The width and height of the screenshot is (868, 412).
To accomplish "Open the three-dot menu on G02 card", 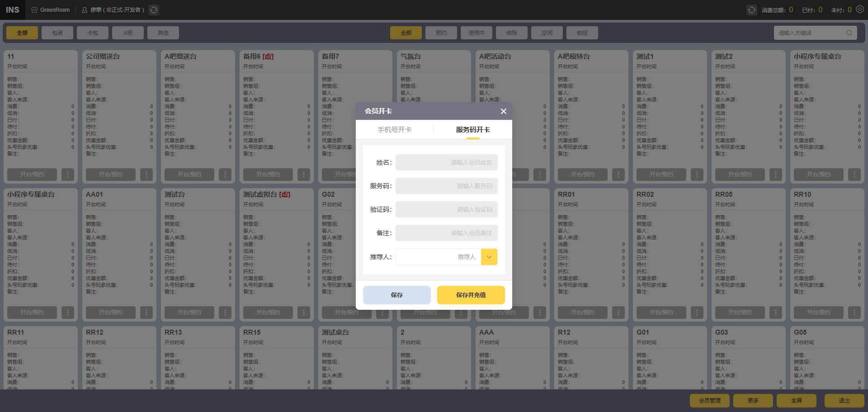I will pyautogui.click(x=382, y=313).
